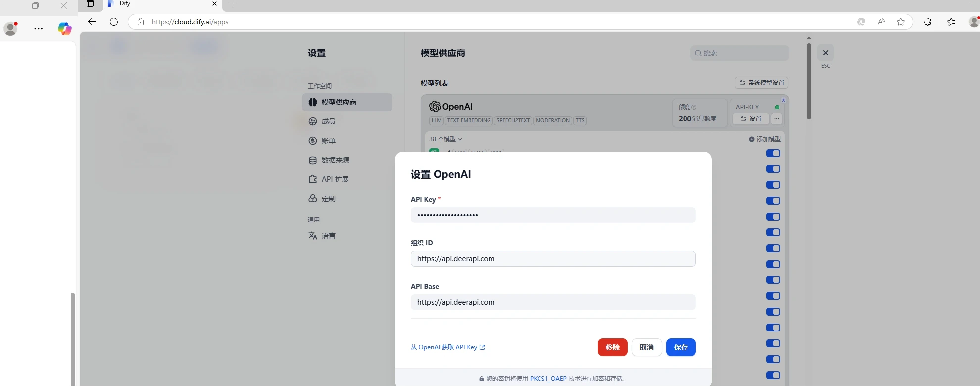
Task: Go back using the browser back arrow
Action: coord(92,21)
